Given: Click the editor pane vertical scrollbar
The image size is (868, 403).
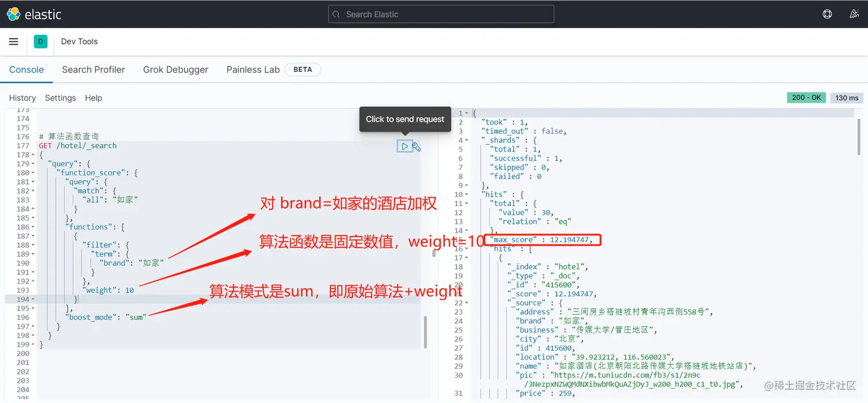Looking at the screenshot, I should tap(425, 332).
